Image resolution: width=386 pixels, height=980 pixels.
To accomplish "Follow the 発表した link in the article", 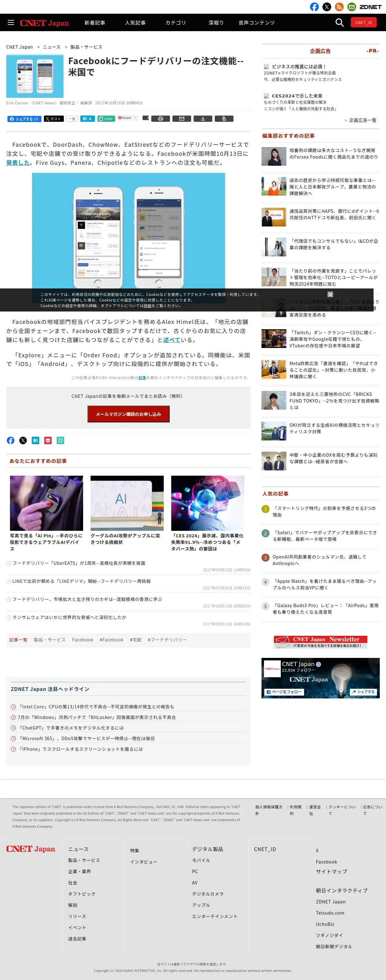I will click(x=18, y=162).
